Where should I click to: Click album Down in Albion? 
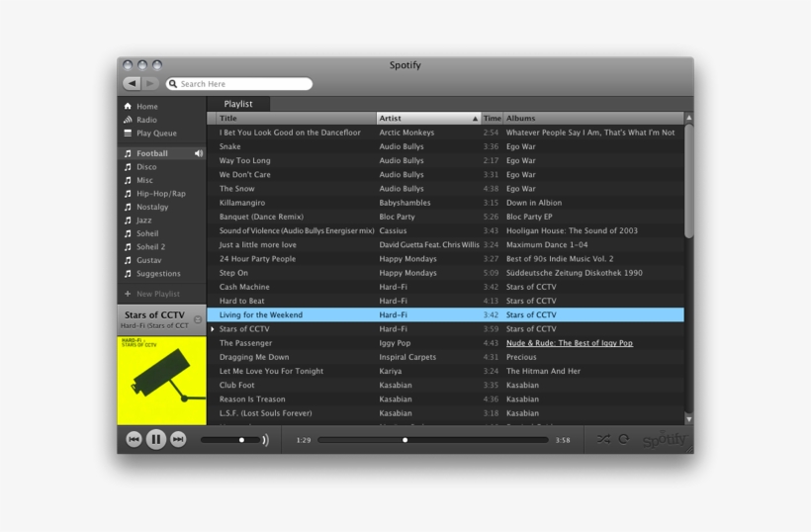(534, 203)
